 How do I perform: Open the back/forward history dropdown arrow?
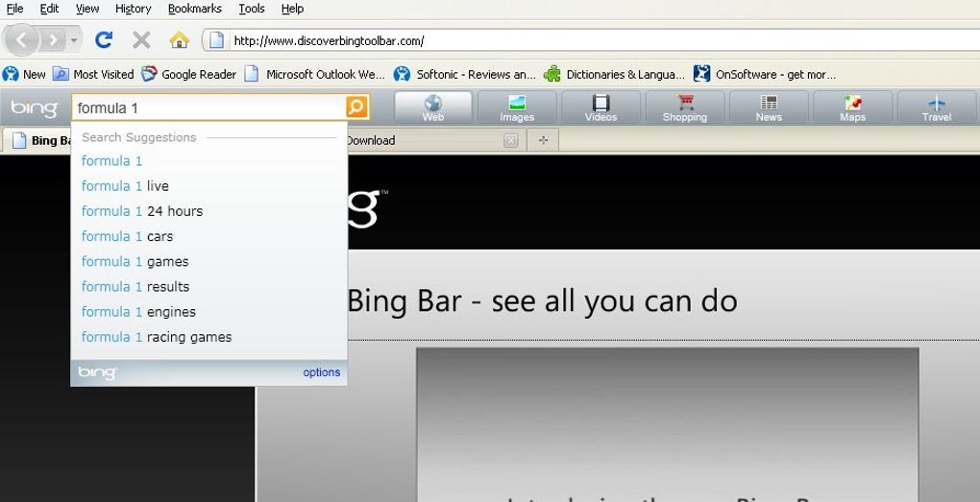click(x=74, y=41)
